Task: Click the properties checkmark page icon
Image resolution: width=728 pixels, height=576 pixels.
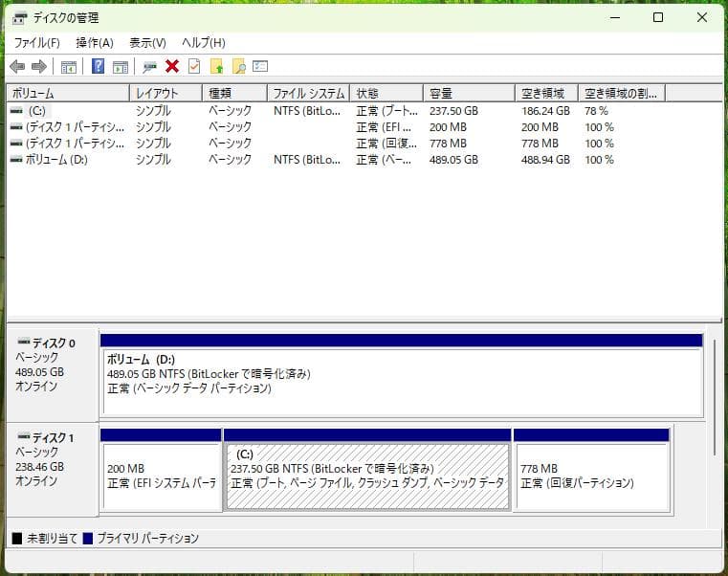Action: pyautogui.click(x=194, y=66)
